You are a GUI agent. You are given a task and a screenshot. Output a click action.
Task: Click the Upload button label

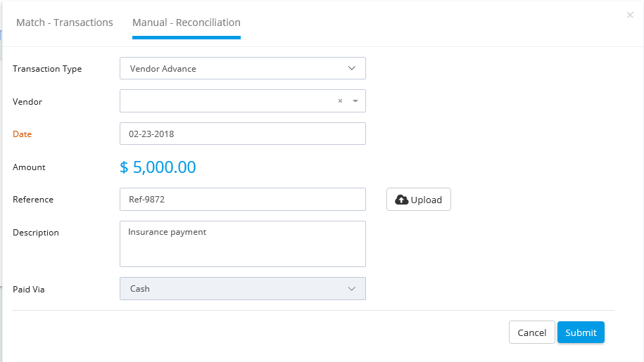click(427, 200)
